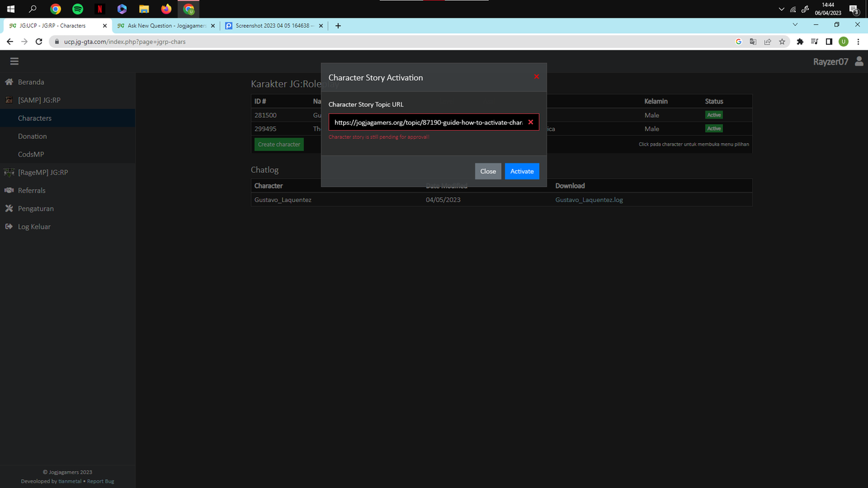Open File Explorer from the taskbar
Screen dimensions: 868x488
point(144,9)
